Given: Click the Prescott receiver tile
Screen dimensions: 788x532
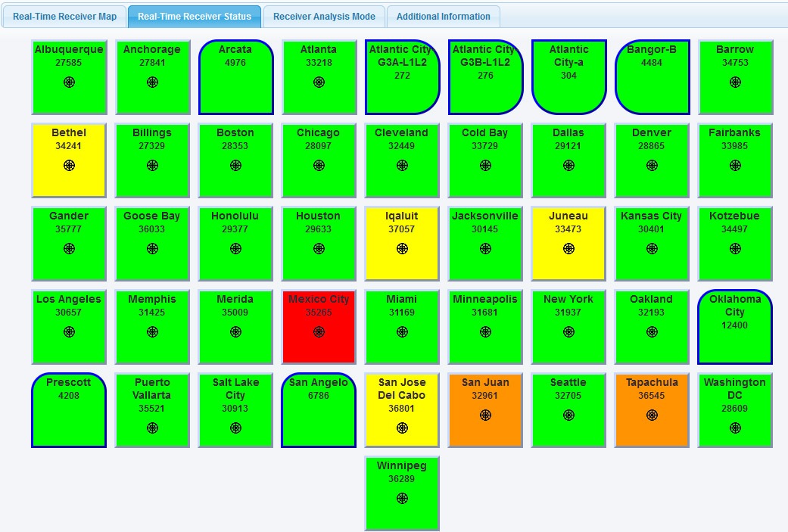Looking at the screenshot, I should 69,410.
